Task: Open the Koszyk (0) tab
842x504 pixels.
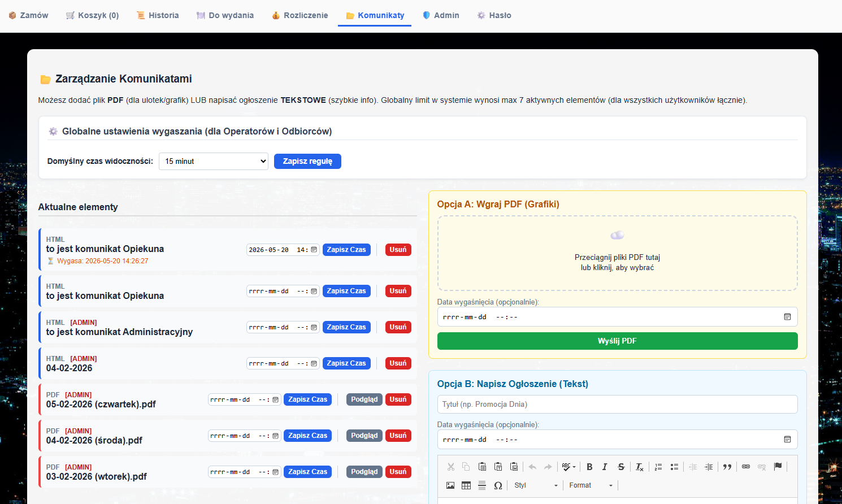Action: tap(92, 15)
